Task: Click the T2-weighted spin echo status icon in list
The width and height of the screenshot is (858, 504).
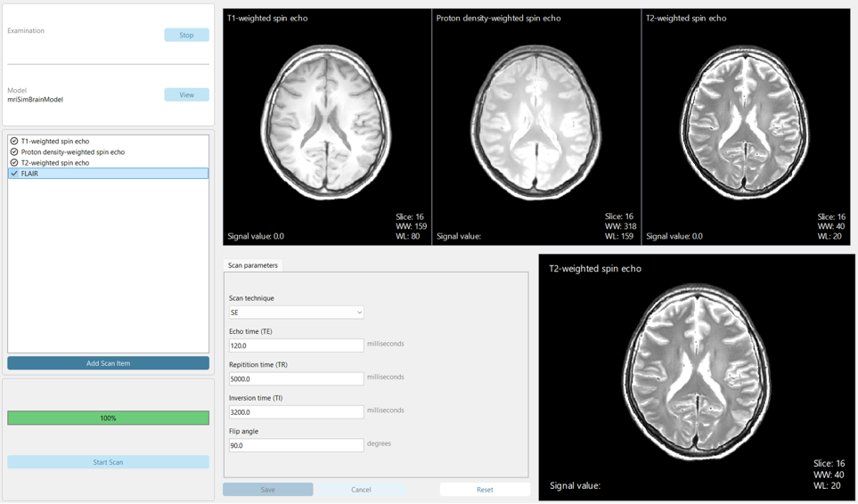Action: pyautogui.click(x=14, y=163)
